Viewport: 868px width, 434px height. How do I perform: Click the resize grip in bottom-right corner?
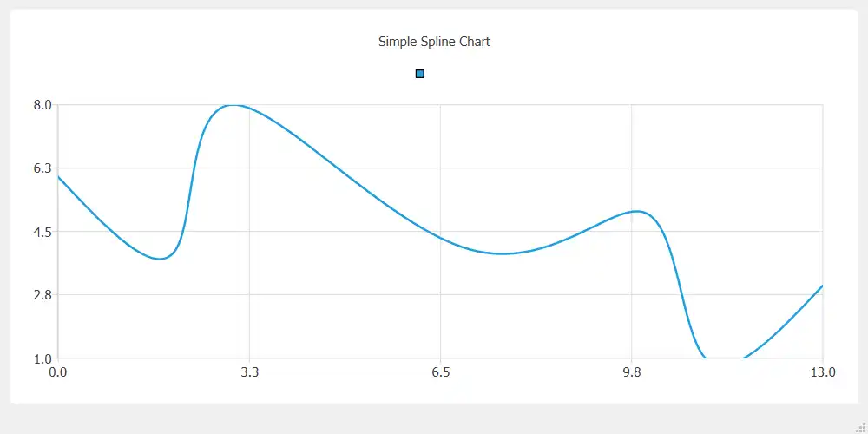tap(861, 427)
